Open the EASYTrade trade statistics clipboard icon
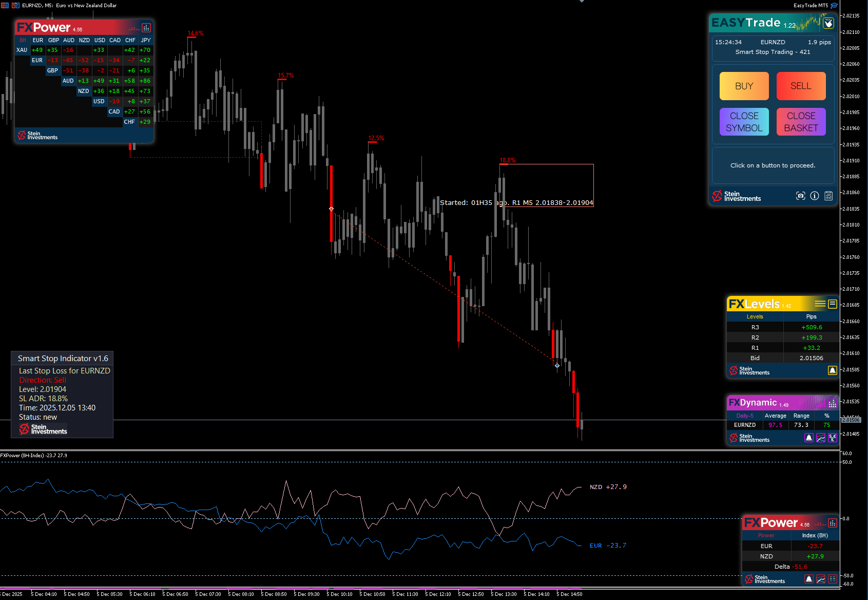Viewport: 868px width, 600px height. (x=828, y=196)
